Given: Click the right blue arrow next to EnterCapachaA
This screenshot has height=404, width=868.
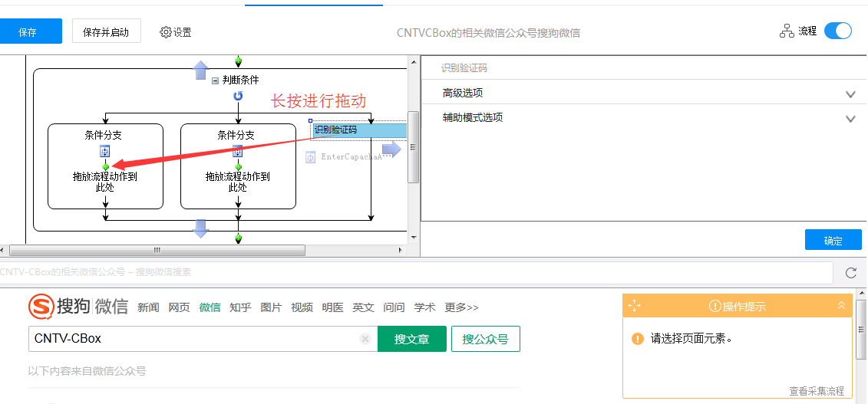Looking at the screenshot, I should [x=391, y=149].
